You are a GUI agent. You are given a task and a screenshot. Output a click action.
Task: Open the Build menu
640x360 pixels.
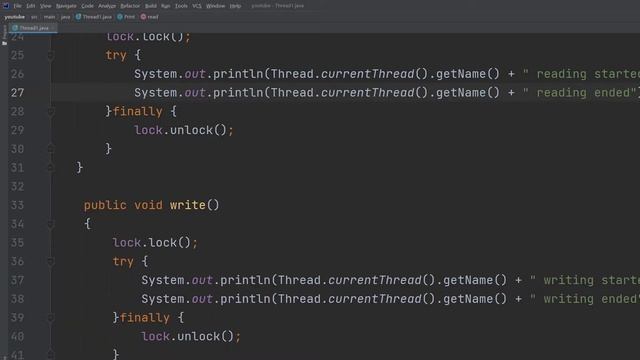[x=151, y=6]
